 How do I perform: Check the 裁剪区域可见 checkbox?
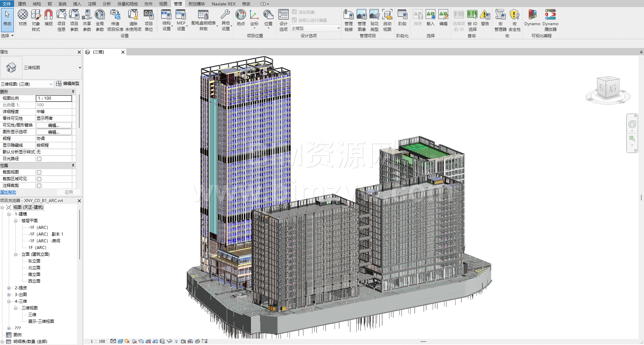[39, 179]
